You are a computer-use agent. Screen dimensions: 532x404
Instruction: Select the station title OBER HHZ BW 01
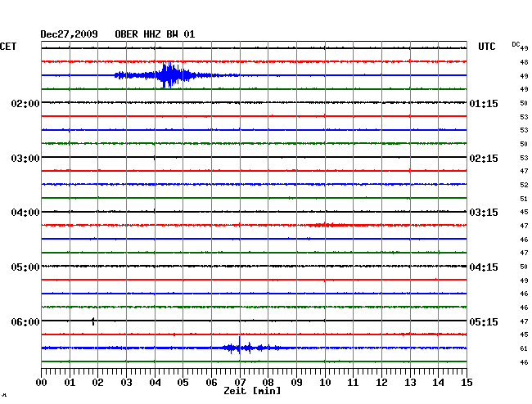coord(155,34)
